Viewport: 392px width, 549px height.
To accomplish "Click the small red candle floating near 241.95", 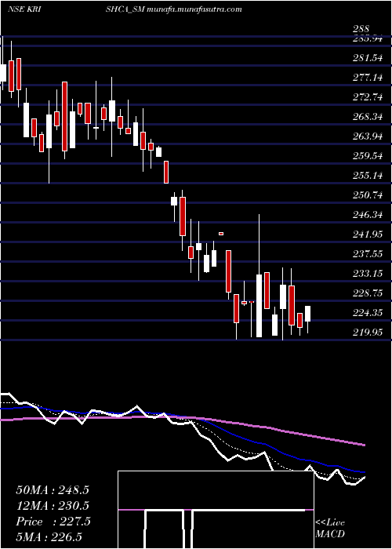I will (221, 234).
